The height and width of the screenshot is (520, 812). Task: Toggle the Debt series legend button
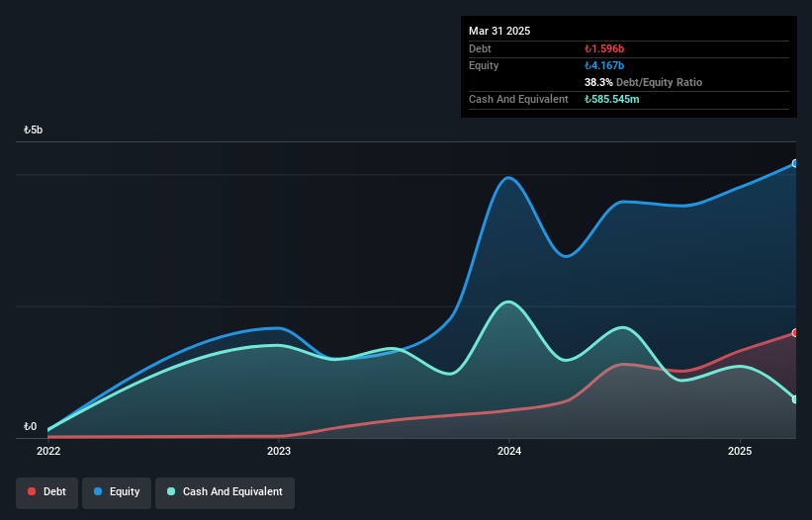coord(47,492)
